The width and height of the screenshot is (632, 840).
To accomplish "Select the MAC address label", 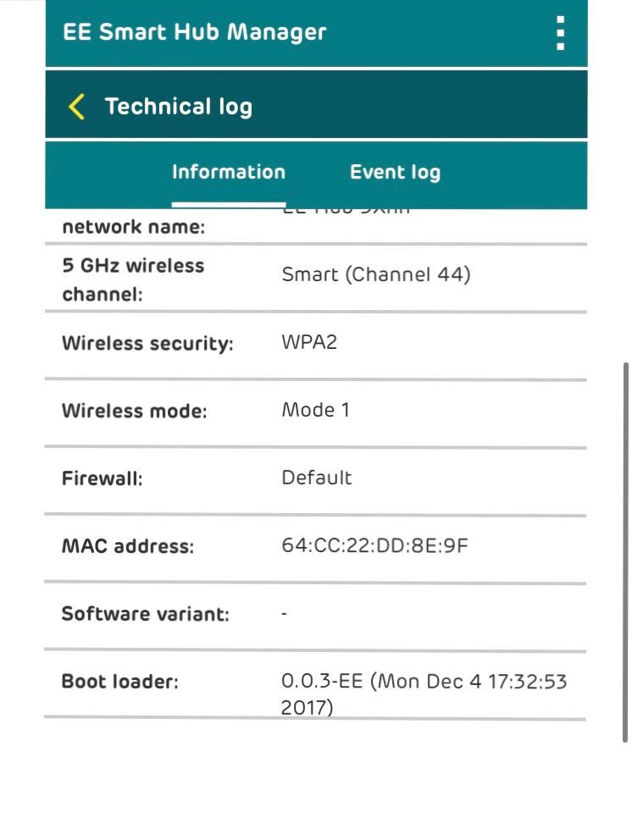I will point(127,546).
